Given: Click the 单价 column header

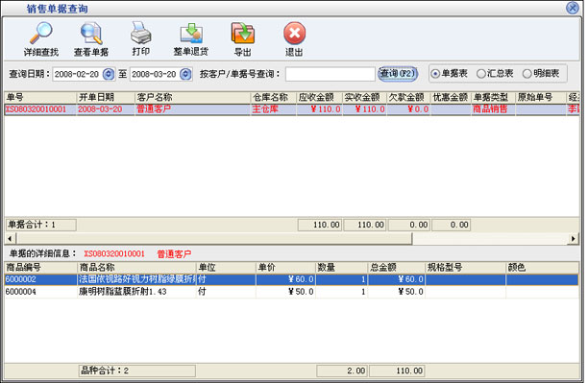Looking at the screenshot, I should (x=285, y=268).
